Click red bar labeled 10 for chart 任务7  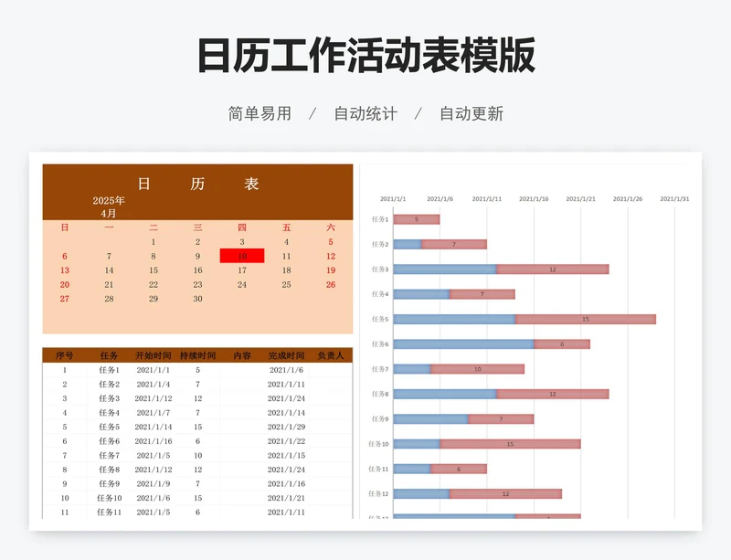477,369
